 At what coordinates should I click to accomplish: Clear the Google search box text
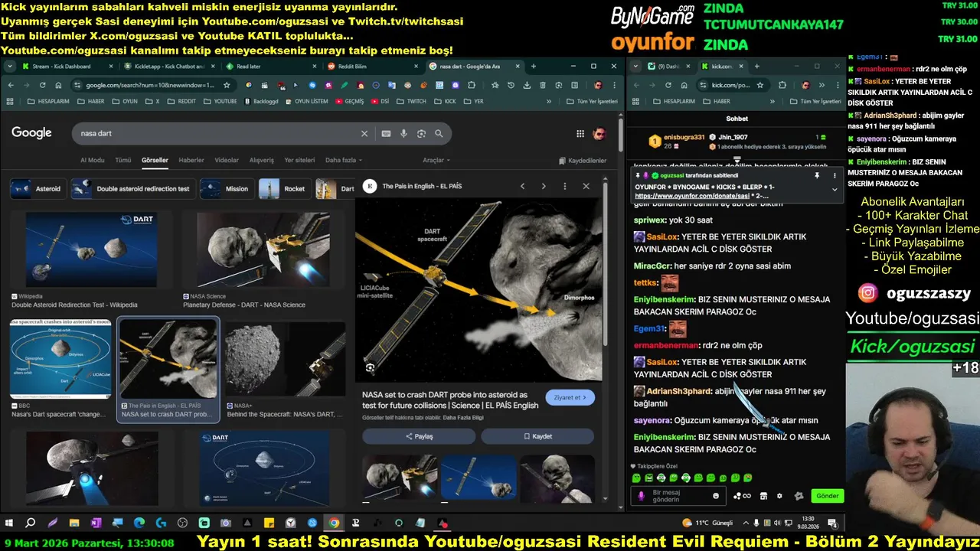(x=364, y=133)
